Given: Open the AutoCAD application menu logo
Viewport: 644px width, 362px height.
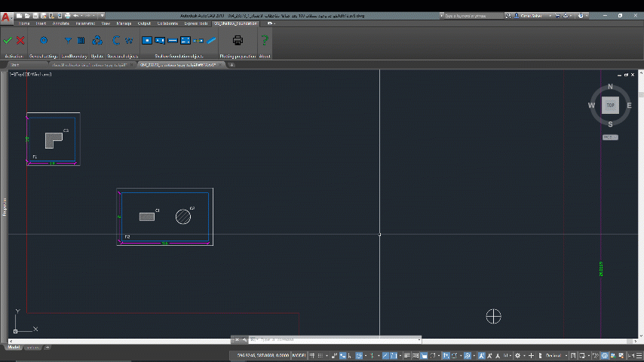Looking at the screenshot, I should click(x=6, y=17).
